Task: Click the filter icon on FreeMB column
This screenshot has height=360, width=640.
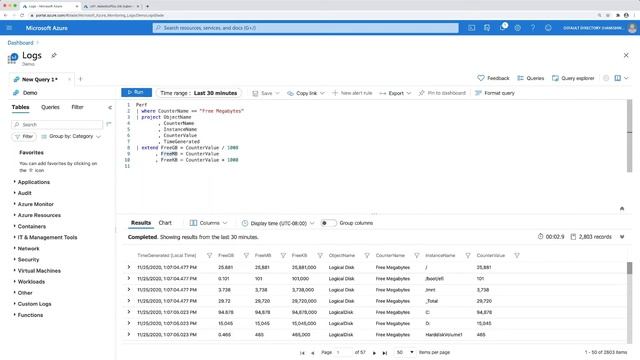Action: tap(283, 256)
